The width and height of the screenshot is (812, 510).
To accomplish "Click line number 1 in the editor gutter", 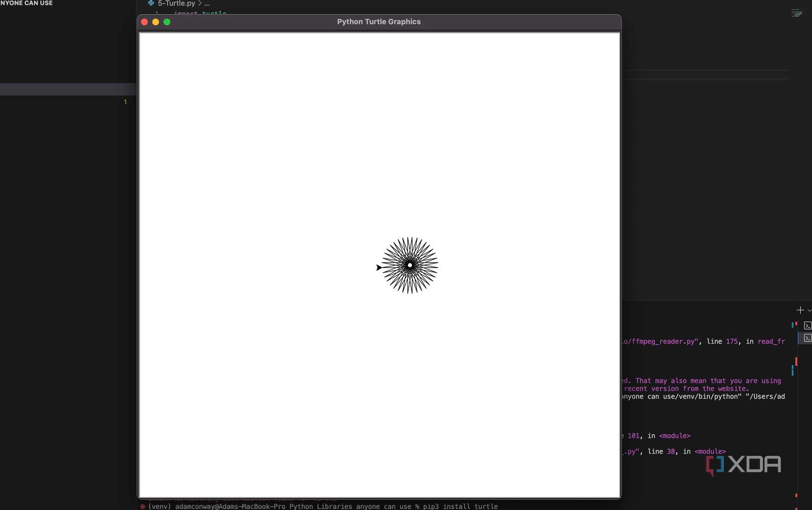I will 125,102.
